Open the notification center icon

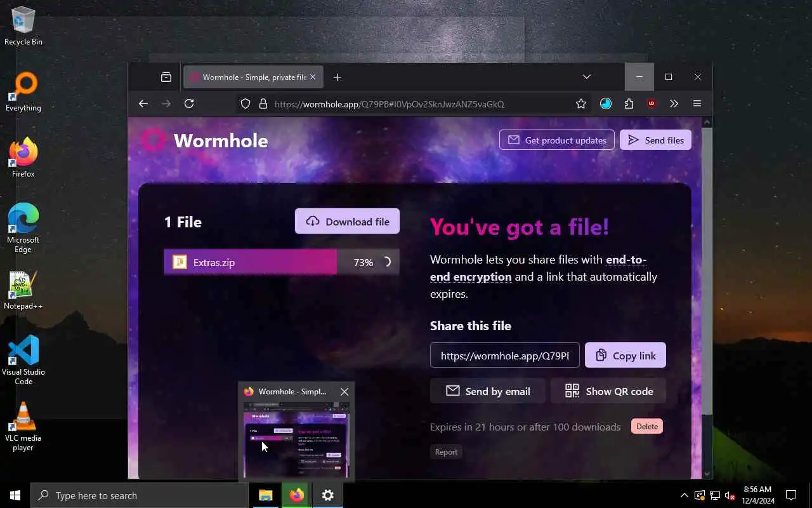(x=791, y=495)
